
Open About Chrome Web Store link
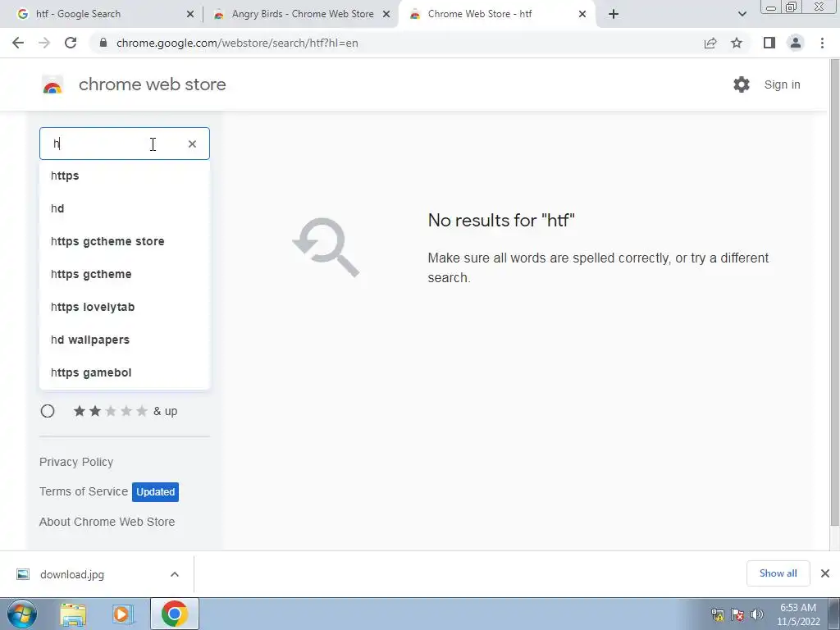pos(107,522)
